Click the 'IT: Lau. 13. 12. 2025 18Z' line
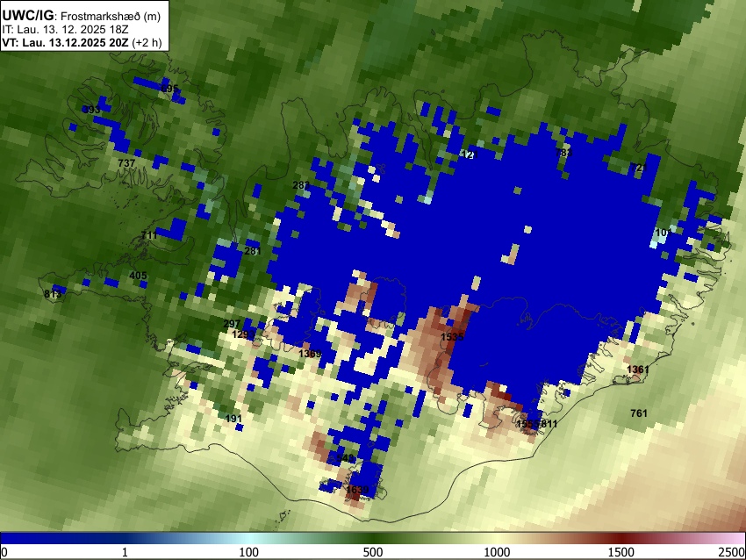This screenshot has width=746, height=560. (65, 30)
